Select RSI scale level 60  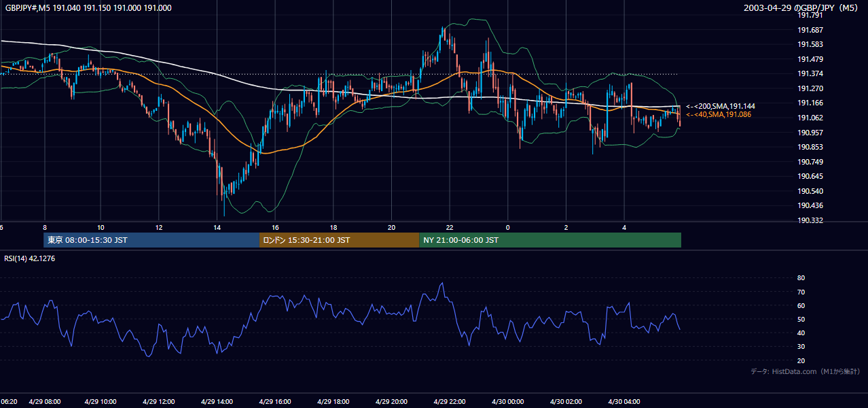[801, 305]
